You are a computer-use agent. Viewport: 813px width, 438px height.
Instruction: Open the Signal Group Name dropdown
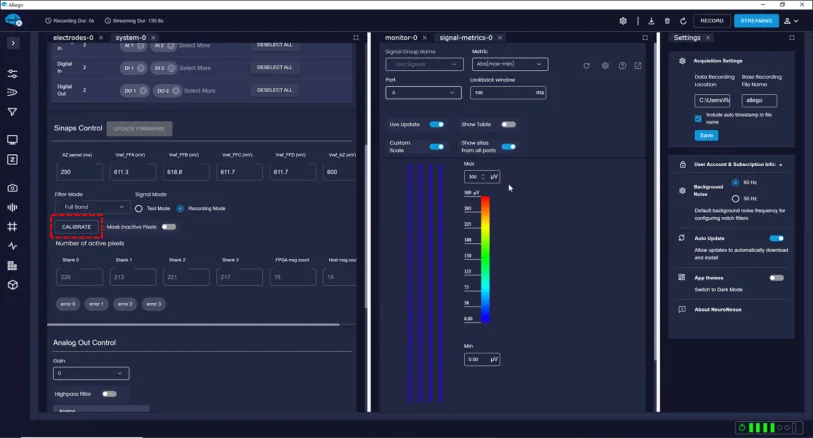pos(424,64)
